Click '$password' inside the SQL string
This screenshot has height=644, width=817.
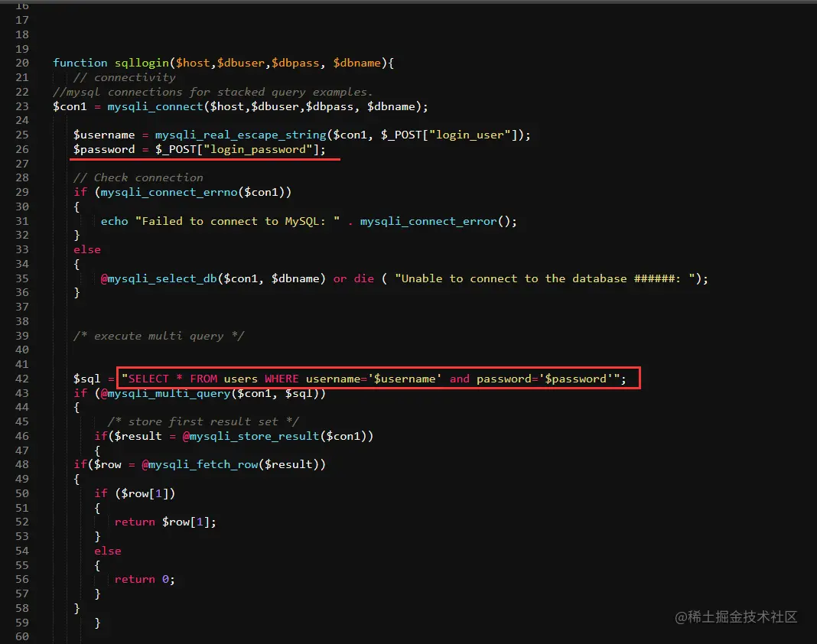[576, 379]
